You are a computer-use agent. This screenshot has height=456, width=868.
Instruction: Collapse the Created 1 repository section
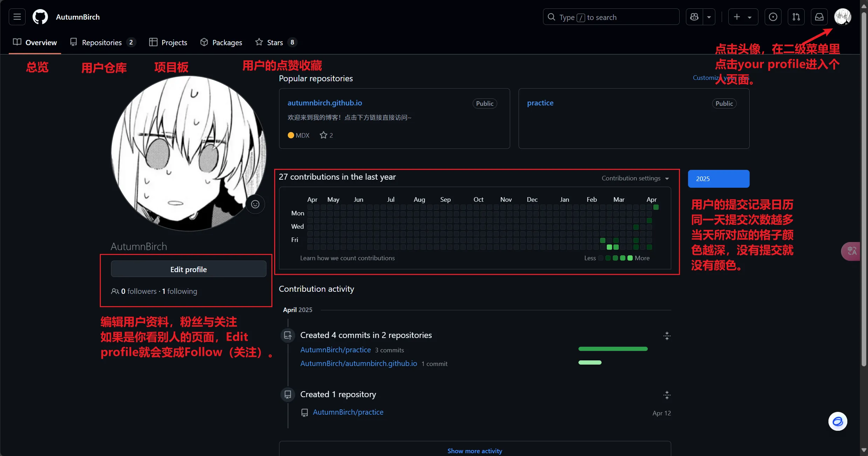tap(667, 395)
